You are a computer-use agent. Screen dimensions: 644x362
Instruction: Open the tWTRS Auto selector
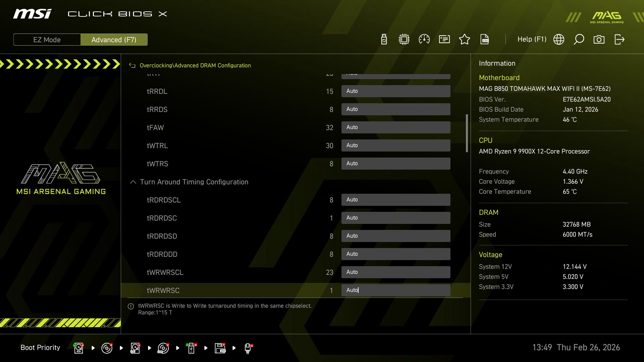coord(396,164)
